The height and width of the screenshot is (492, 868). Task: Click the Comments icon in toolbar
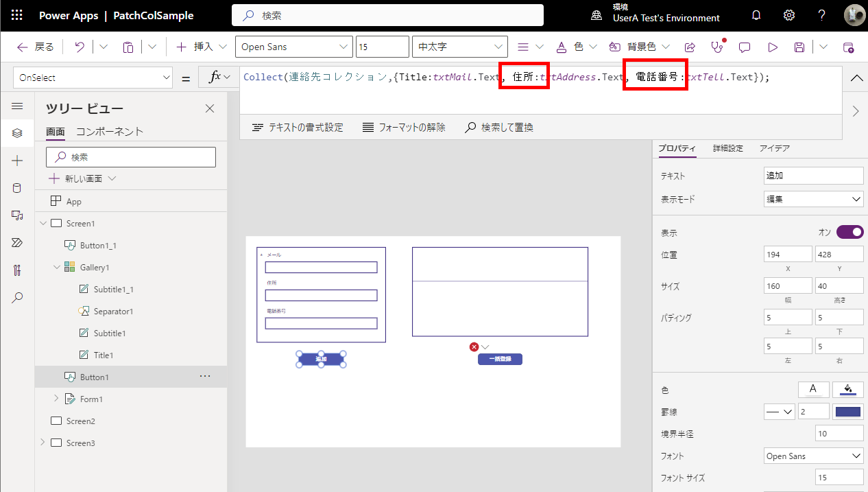point(745,47)
